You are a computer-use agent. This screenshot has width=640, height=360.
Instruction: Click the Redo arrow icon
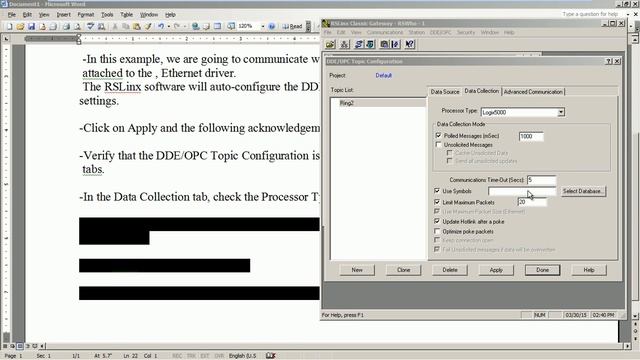click(176, 26)
